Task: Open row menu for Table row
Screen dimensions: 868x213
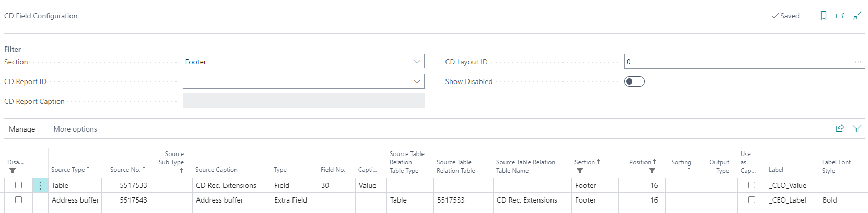Action: (40, 185)
